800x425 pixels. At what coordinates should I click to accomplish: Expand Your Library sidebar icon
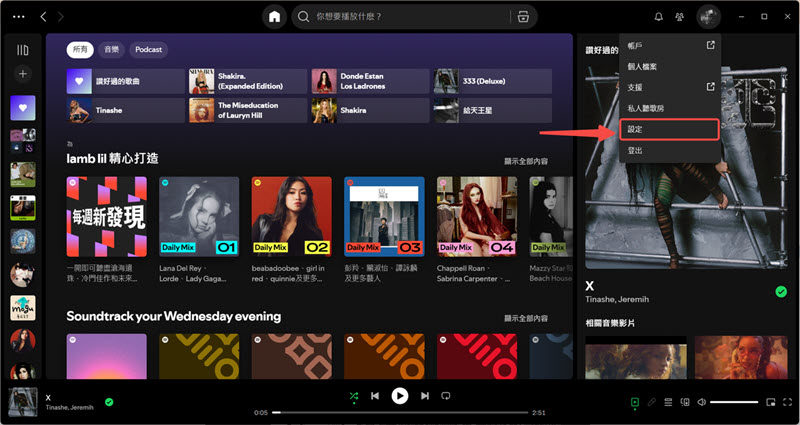22,50
